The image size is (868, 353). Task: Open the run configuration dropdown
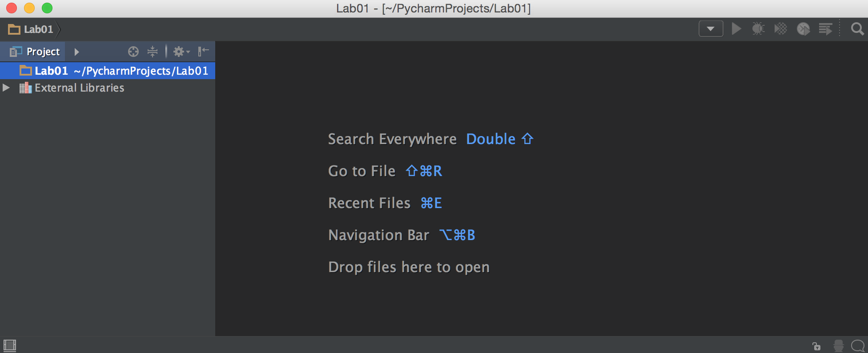tap(711, 29)
